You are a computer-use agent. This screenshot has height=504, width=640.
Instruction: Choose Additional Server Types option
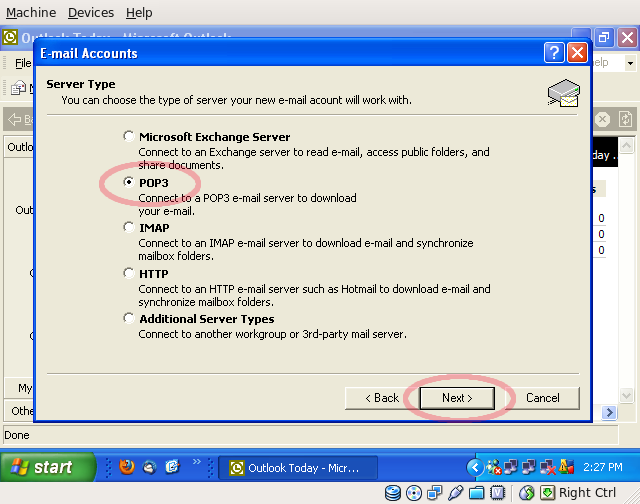129,318
